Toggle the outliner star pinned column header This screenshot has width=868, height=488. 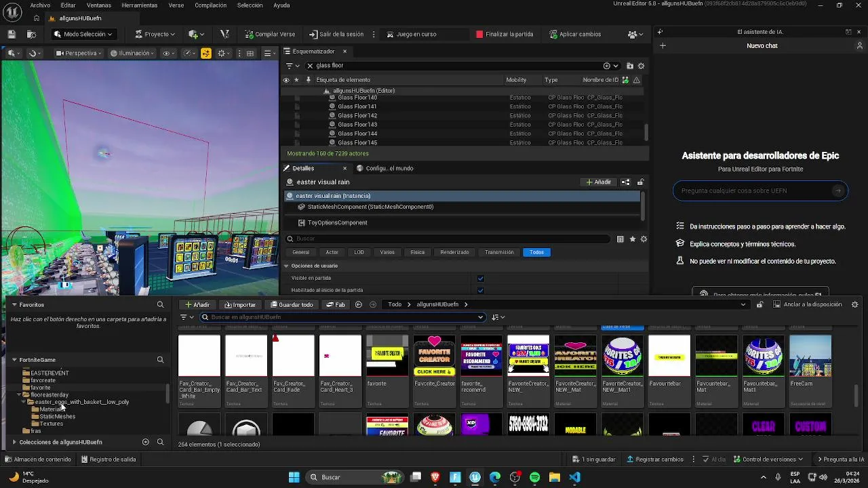296,80
